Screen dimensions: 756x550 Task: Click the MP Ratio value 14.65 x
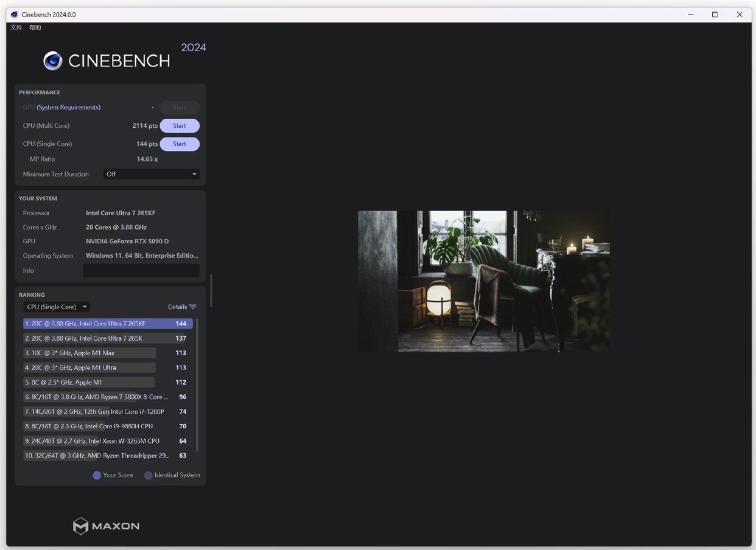pos(147,159)
